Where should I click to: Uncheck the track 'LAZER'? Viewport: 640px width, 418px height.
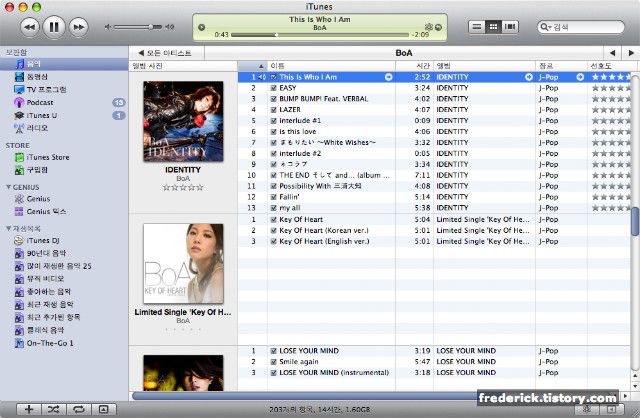273,110
